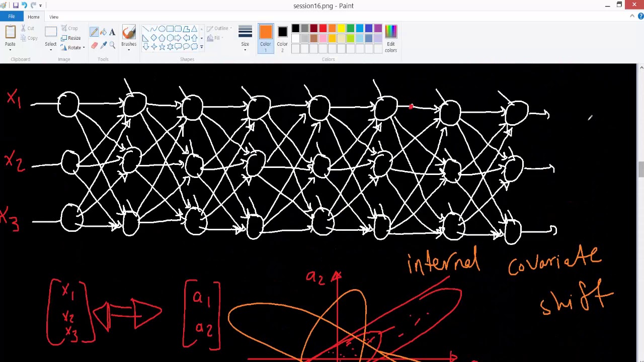This screenshot has height=362, width=644.
Task: Pick the purple color swatch
Action: pos(377,29)
